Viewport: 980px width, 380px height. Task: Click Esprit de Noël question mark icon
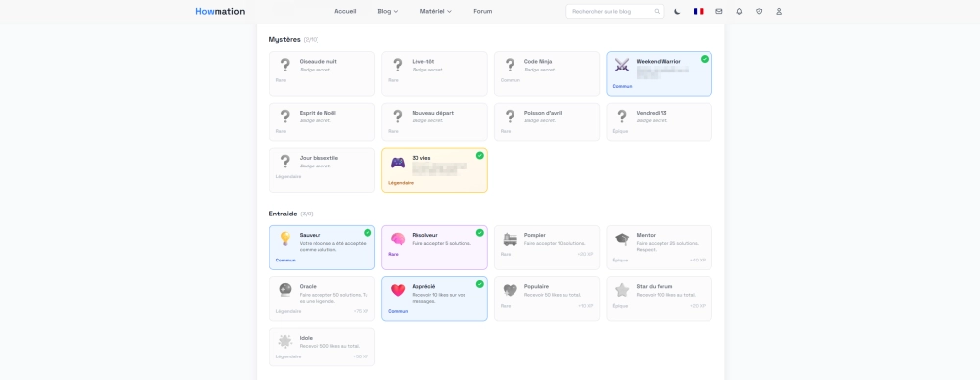(x=285, y=117)
